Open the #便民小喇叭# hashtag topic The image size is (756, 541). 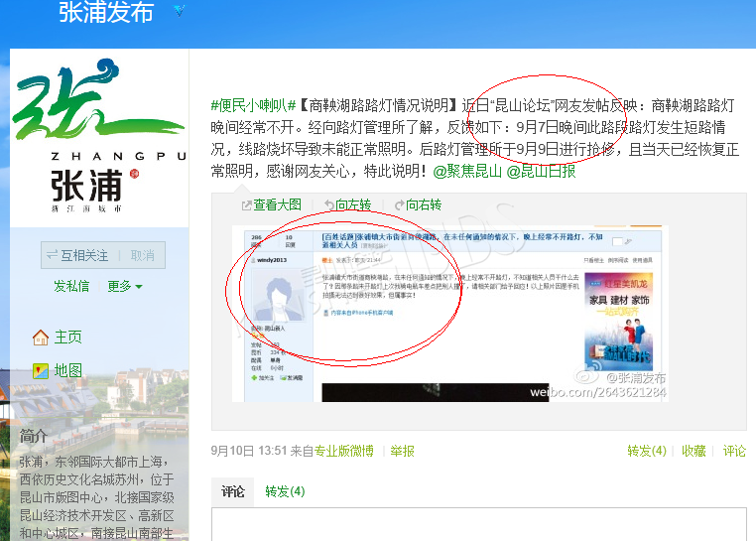click(x=253, y=104)
